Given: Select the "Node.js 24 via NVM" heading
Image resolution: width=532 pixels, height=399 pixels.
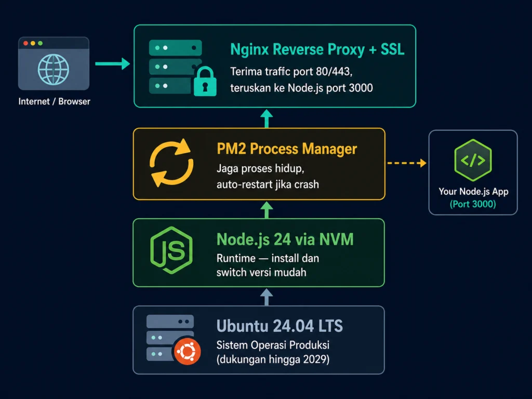Looking at the screenshot, I should click(285, 239).
